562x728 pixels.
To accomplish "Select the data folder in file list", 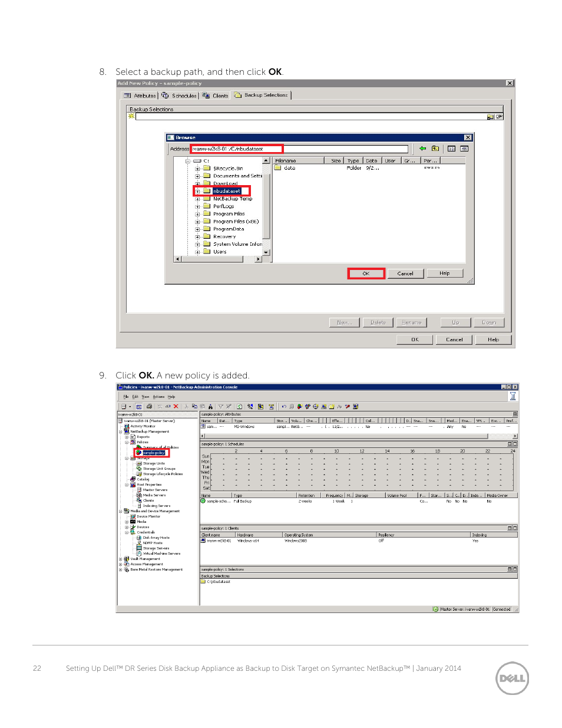I will [285, 168].
